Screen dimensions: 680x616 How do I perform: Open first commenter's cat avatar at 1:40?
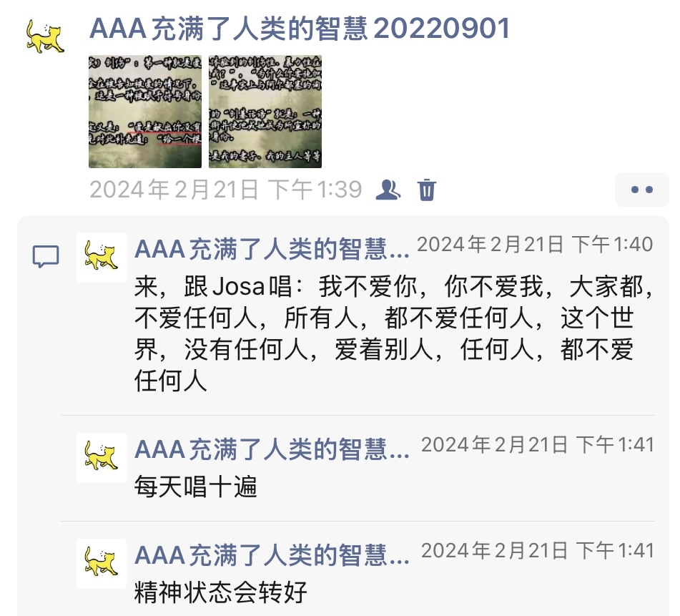coord(102,258)
